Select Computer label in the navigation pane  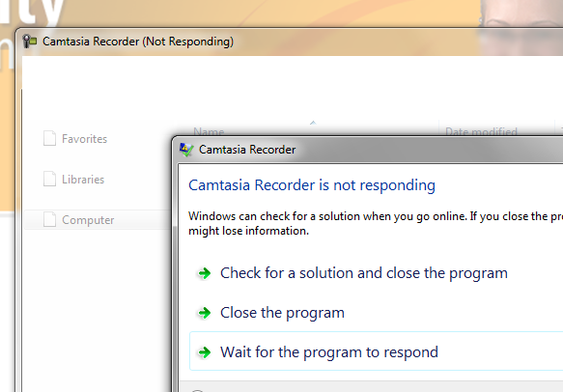click(88, 220)
